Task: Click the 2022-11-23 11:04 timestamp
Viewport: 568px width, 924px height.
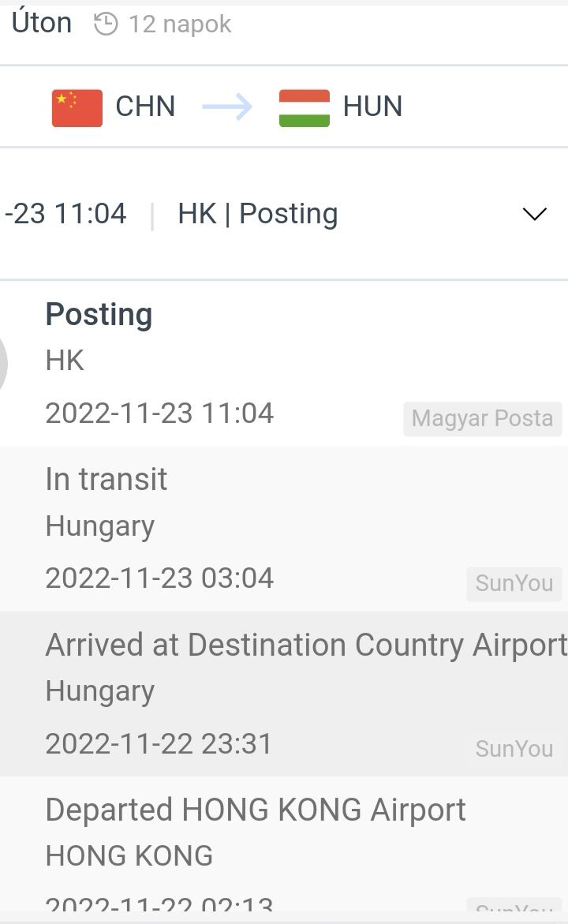Action: point(159,413)
